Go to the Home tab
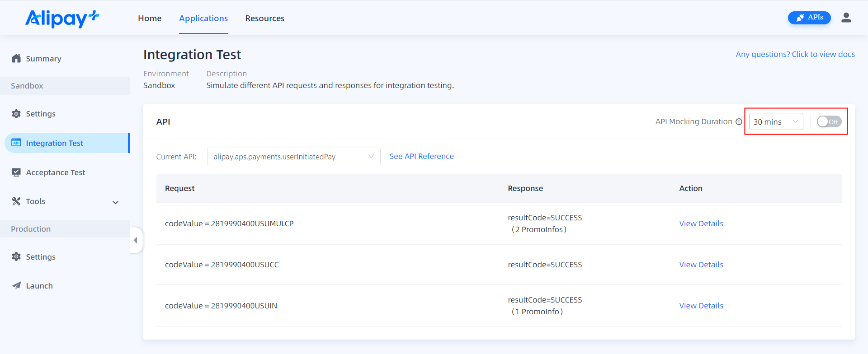 [150, 19]
